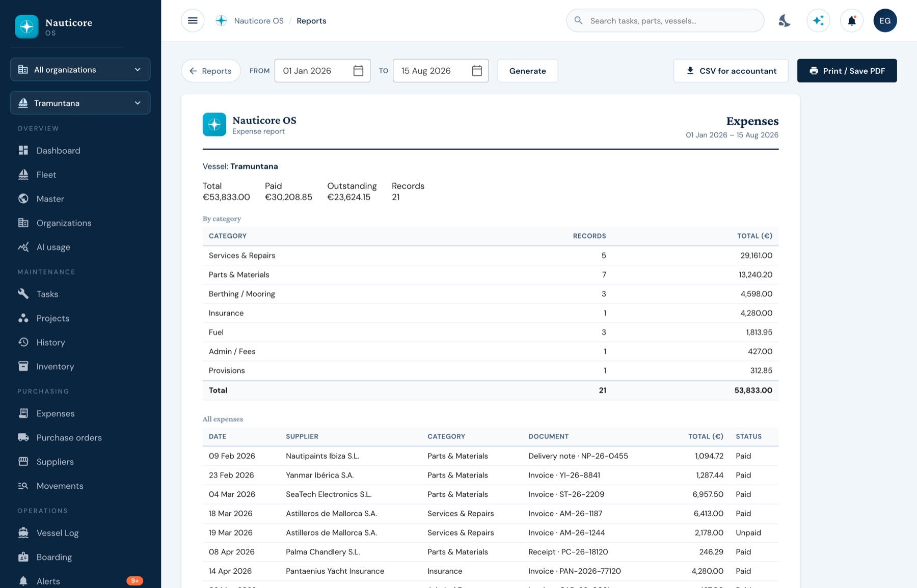
Task: Click the Expenses receipt icon
Action: 23,413
